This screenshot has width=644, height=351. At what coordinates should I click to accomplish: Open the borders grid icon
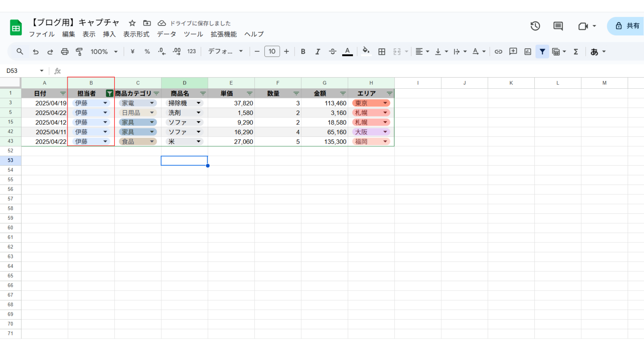[x=382, y=52]
